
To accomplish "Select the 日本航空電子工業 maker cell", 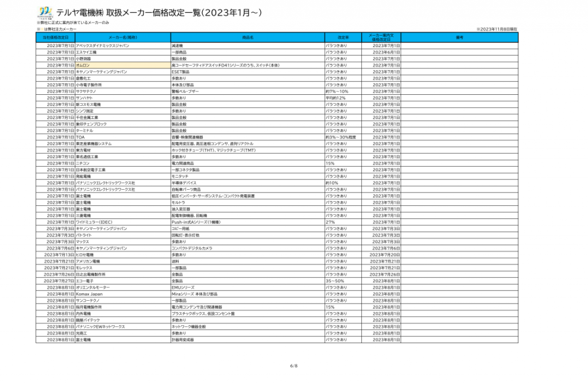I will (123, 170).
